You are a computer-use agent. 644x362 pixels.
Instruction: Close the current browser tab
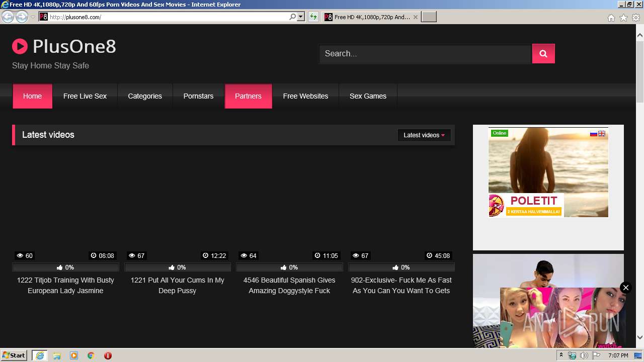coord(416,17)
